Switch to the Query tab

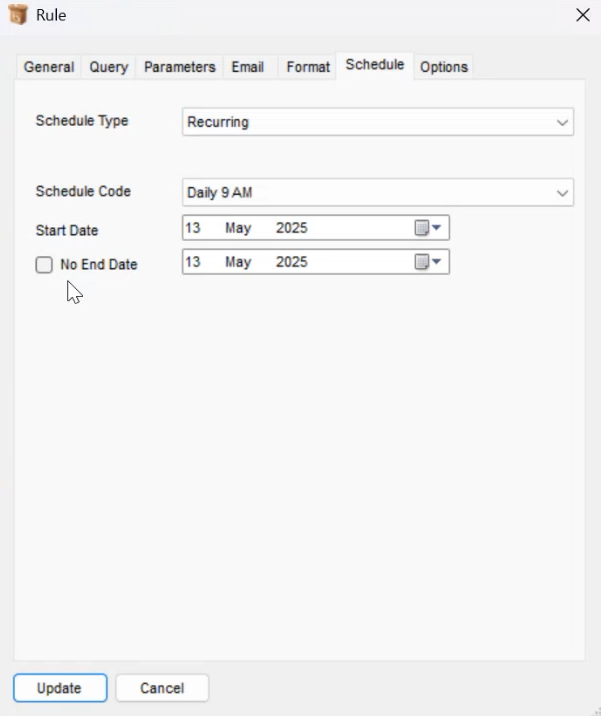pyautogui.click(x=109, y=67)
